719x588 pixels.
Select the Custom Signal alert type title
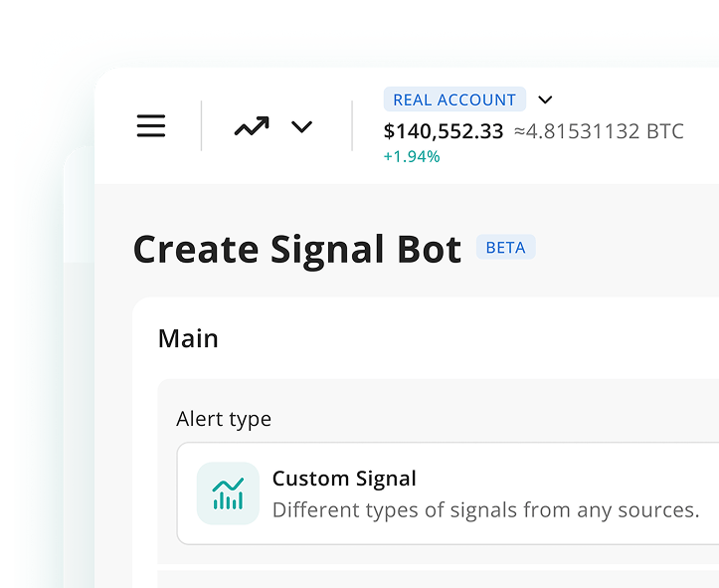(x=344, y=479)
